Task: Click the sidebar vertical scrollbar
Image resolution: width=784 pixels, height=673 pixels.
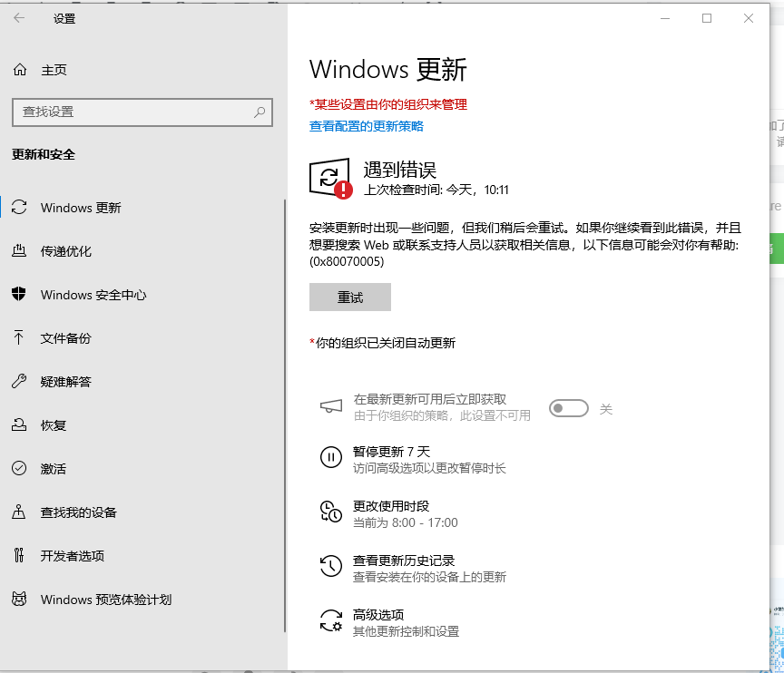Action: [285, 415]
